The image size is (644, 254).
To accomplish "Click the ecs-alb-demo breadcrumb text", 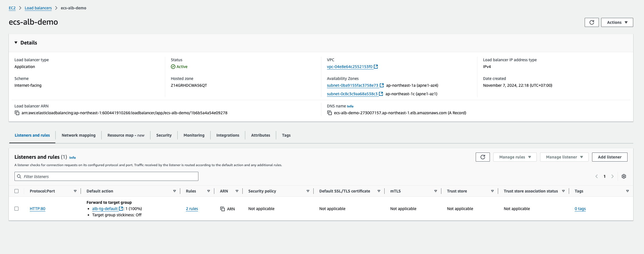I will [74, 8].
